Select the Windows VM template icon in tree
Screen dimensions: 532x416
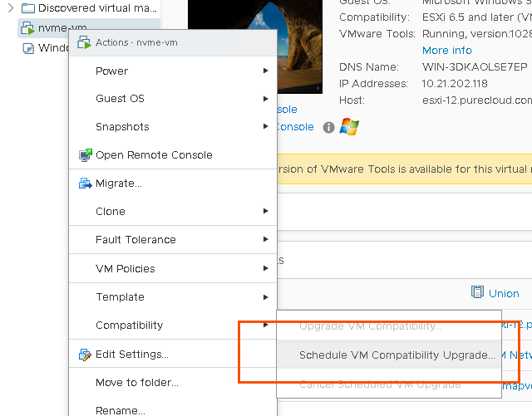pyautogui.click(x=28, y=48)
